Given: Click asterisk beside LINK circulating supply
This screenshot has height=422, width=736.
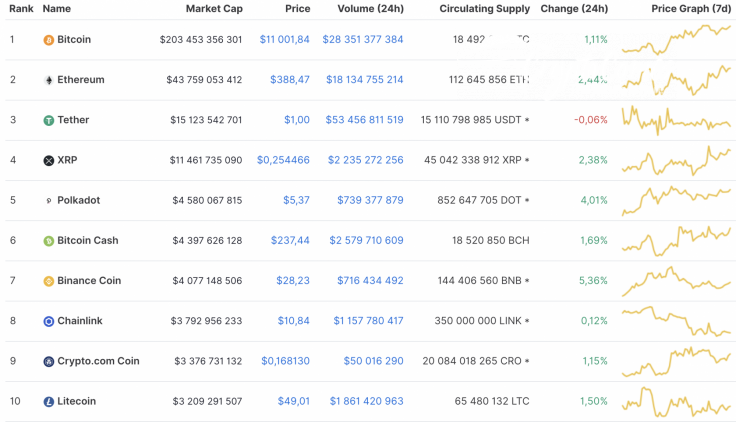Looking at the screenshot, I should click(527, 321).
